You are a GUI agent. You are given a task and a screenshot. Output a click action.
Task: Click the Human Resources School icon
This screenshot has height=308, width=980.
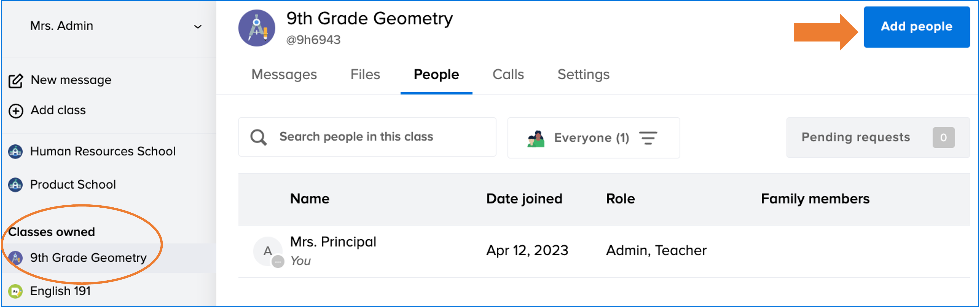(15, 152)
